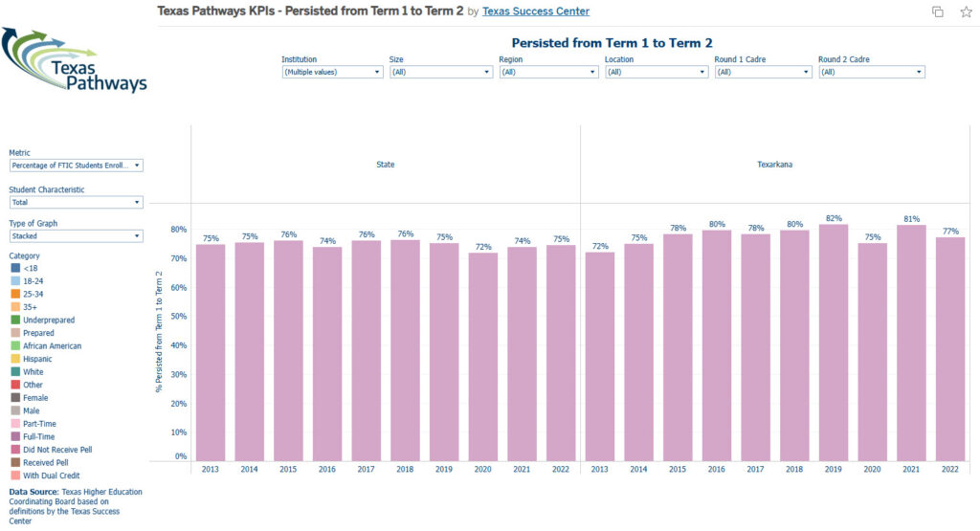Expand the Location filter dropdown

click(656, 72)
